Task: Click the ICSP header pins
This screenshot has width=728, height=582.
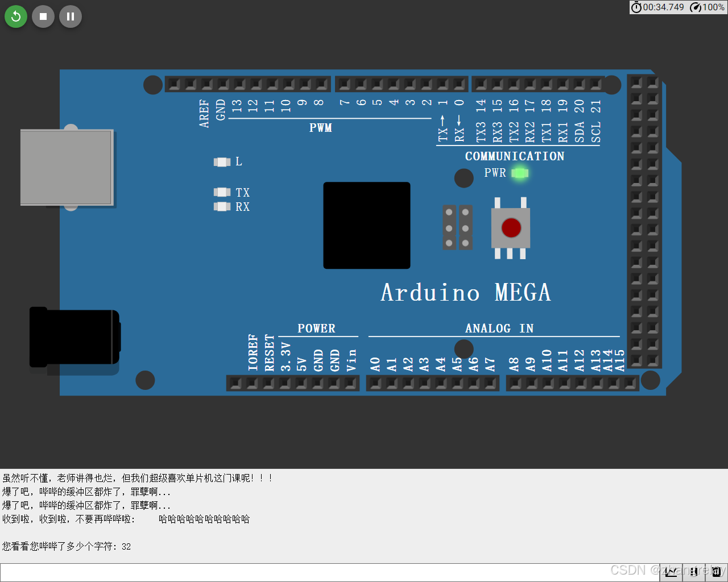Action: click(x=457, y=227)
